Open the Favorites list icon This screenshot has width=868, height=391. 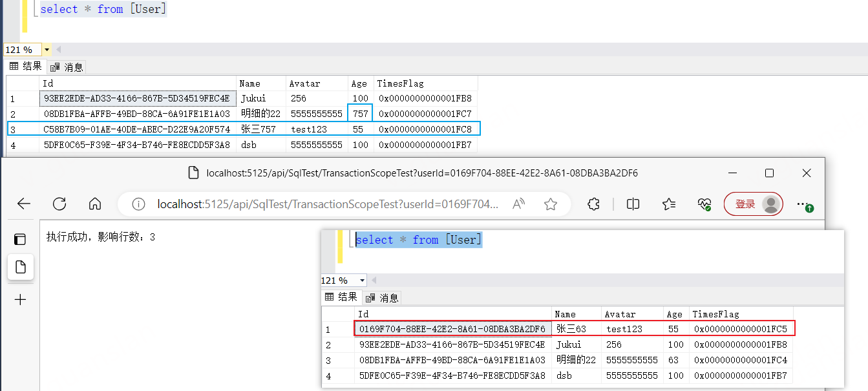(x=669, y=204)
